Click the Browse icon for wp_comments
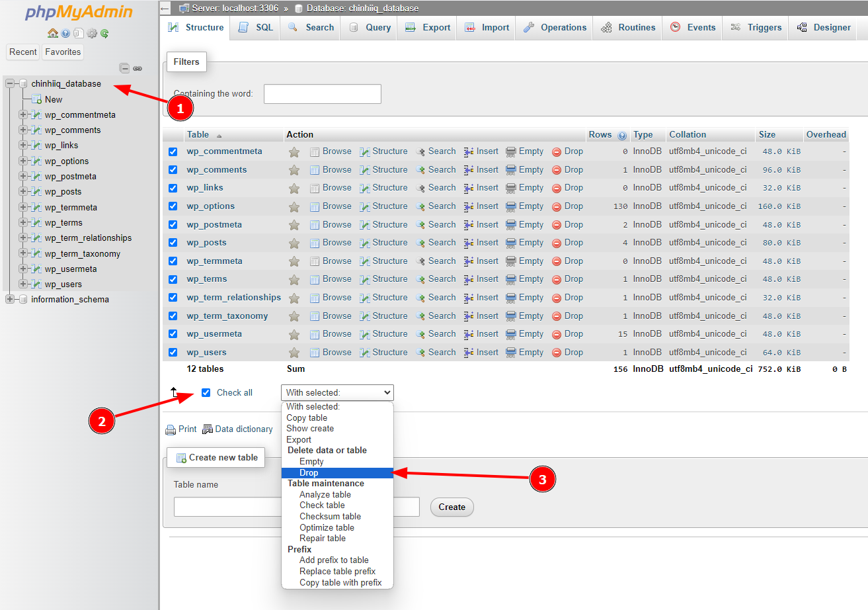The image size is (868, 610). (315, 170)
